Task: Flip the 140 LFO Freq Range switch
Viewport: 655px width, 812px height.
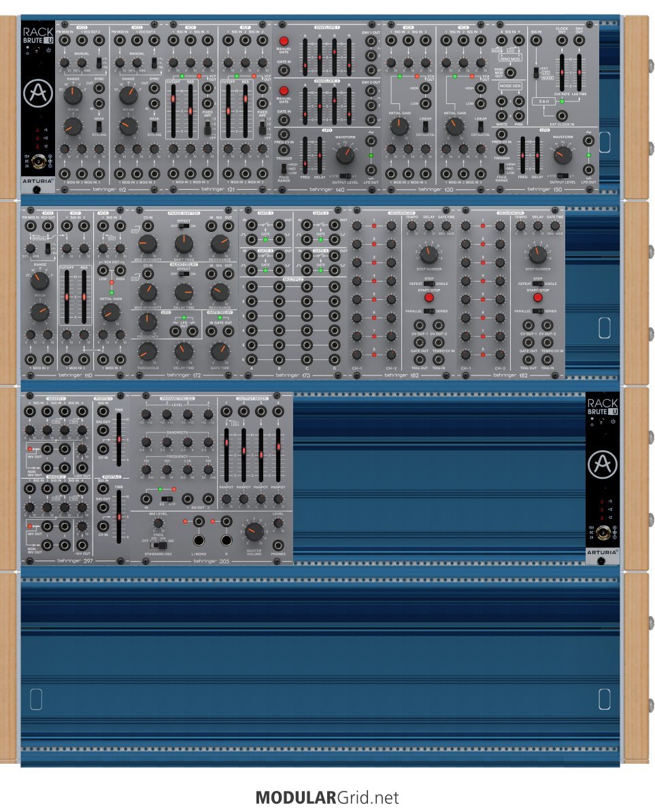Action: click(284, 168)
